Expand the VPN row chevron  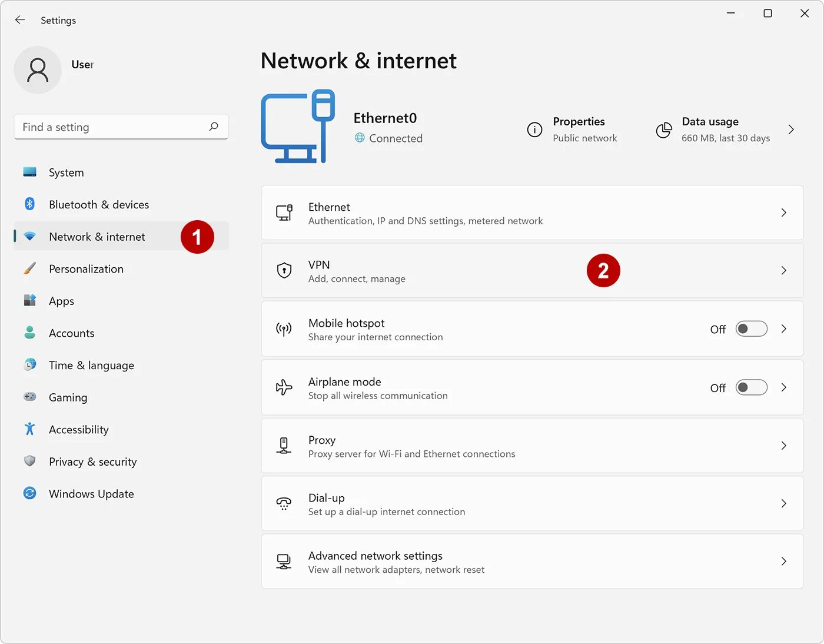(x=783, y=270)
